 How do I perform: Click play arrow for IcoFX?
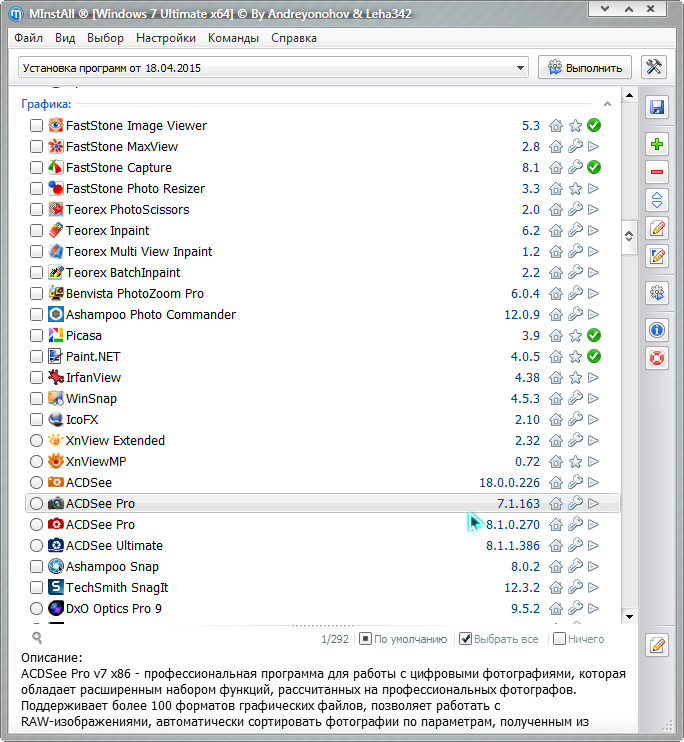[593, 419]
